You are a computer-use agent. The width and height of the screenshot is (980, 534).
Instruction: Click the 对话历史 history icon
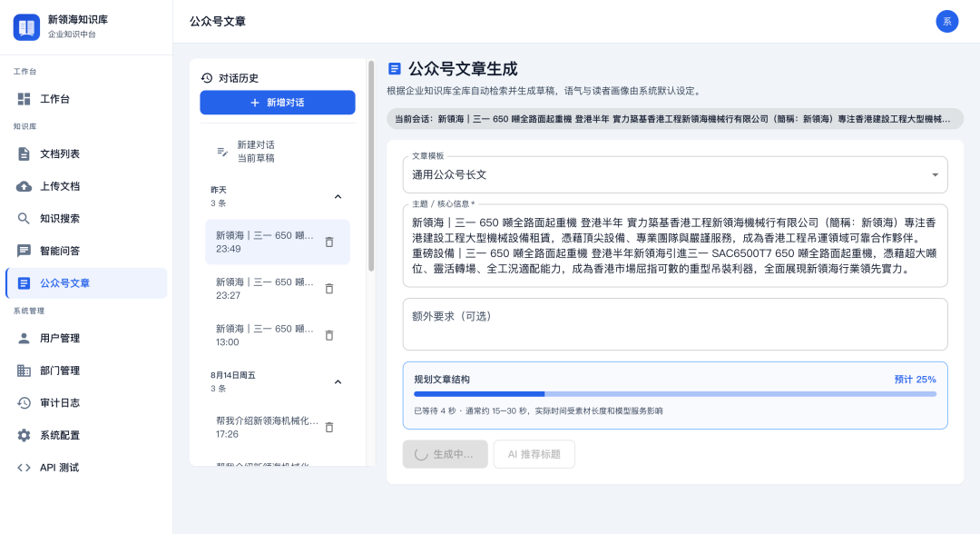click(207, 78)
